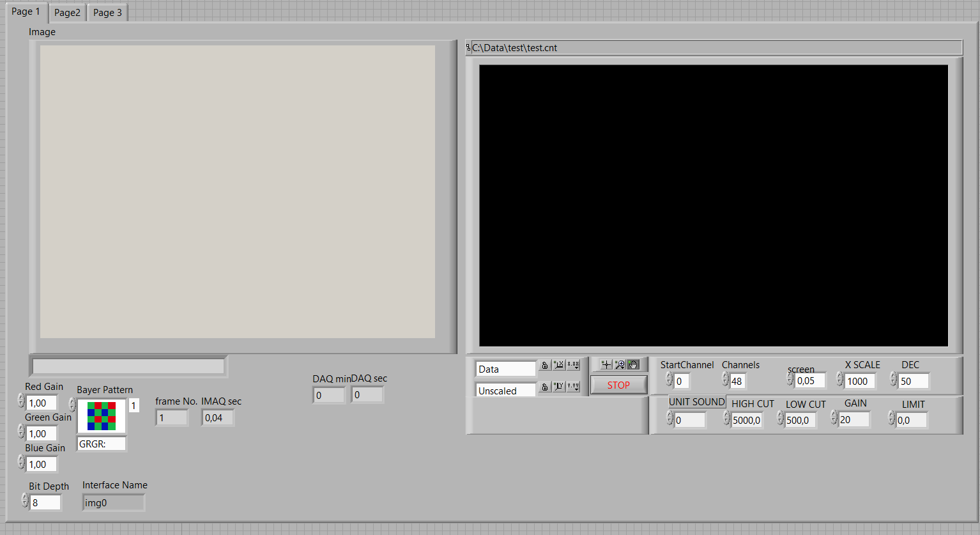Image resolution: width=980 pixels, height=535 pixels.
Task: Click inside the Image display area
Action: pyautogui.click(x=238, y=191)
